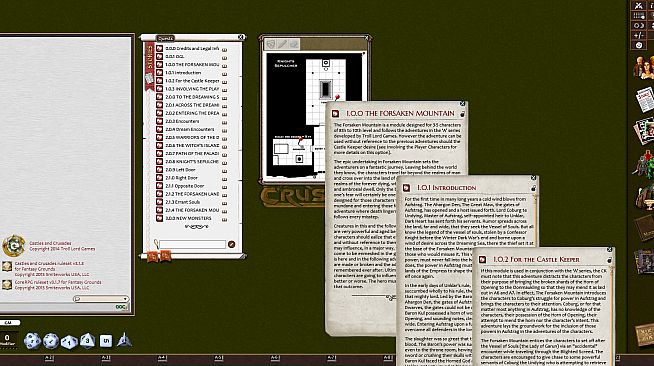Screen dimensions: 654x366
Task: Click link icon beside 2.1.3 Errant Souls
Action: (159, 202)
